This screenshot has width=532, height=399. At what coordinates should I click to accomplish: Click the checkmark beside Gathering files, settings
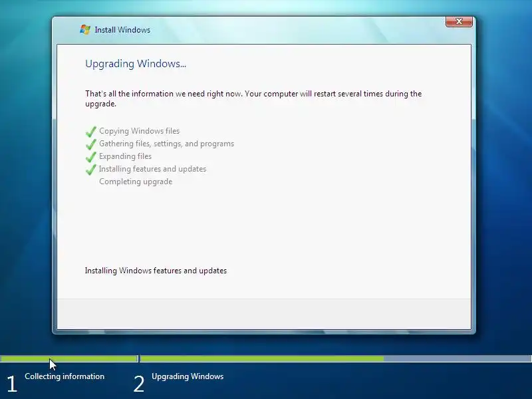click(91, 144)
